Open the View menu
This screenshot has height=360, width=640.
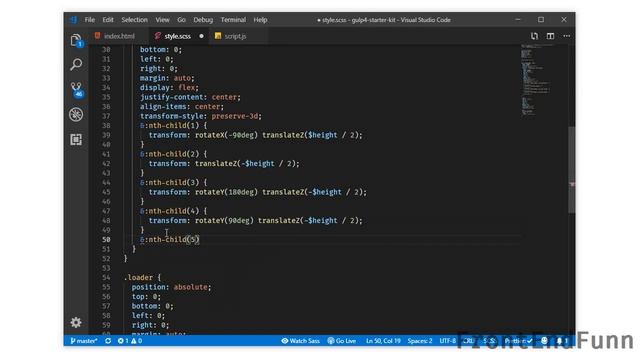pyautogui.click(x=162, y=20)
